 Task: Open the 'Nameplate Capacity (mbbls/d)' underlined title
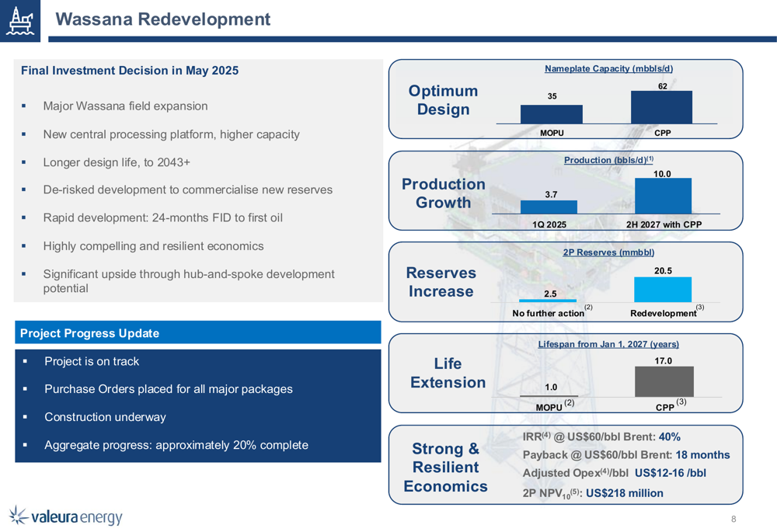pyautogui.click(x=608, y=68)
